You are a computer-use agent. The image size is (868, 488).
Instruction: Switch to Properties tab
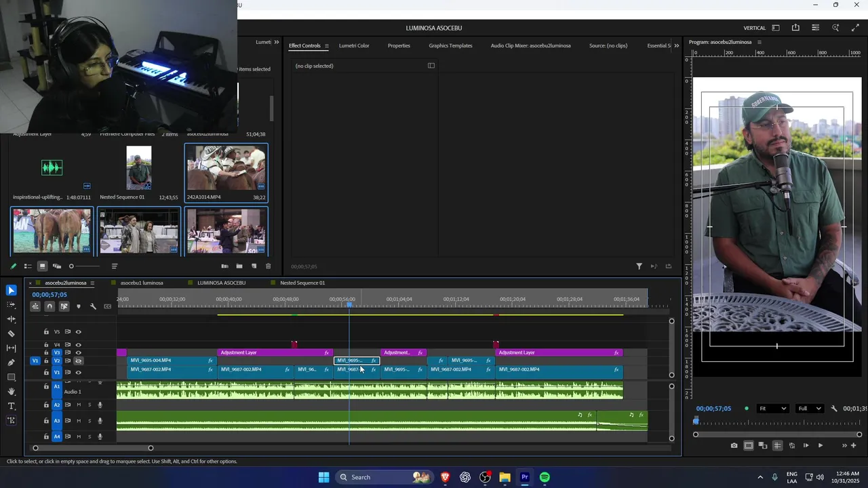click(x=399, y=46)
